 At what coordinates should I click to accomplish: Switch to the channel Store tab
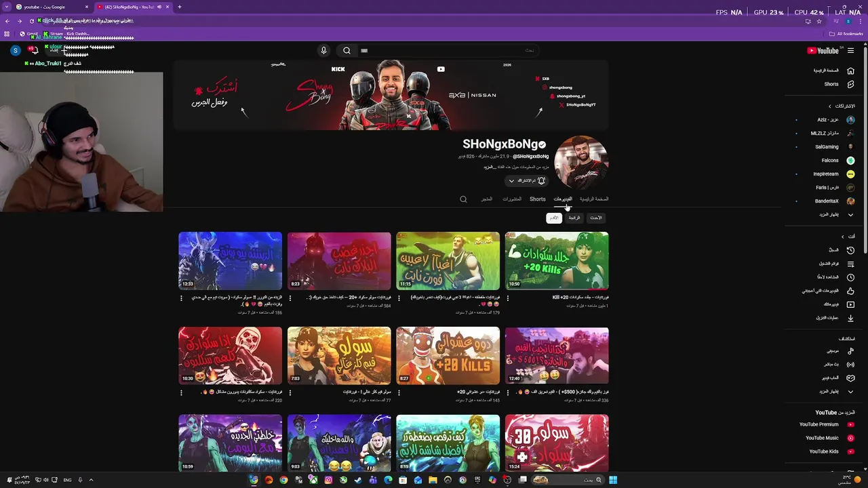pos(487,199)
